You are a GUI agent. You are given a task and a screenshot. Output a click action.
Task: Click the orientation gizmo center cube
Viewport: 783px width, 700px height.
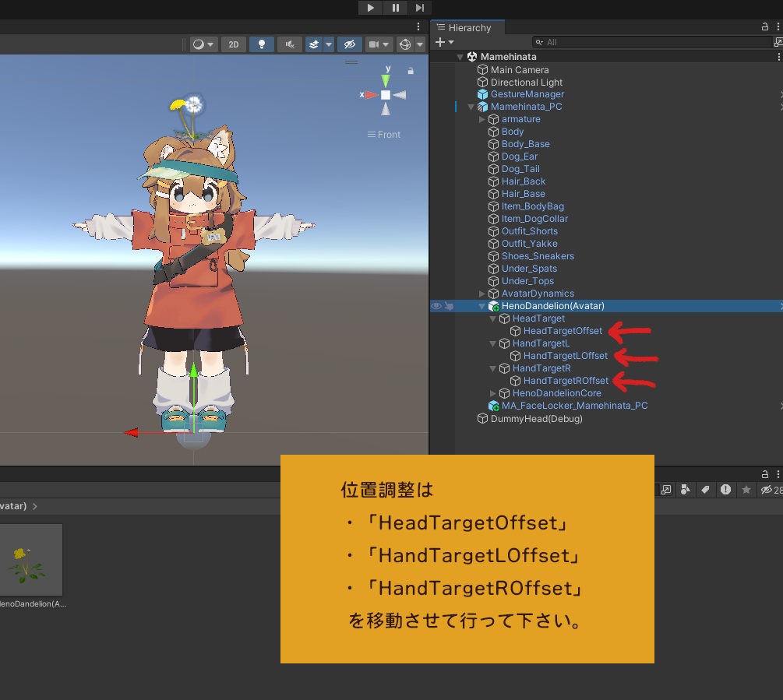click(386, 95)
